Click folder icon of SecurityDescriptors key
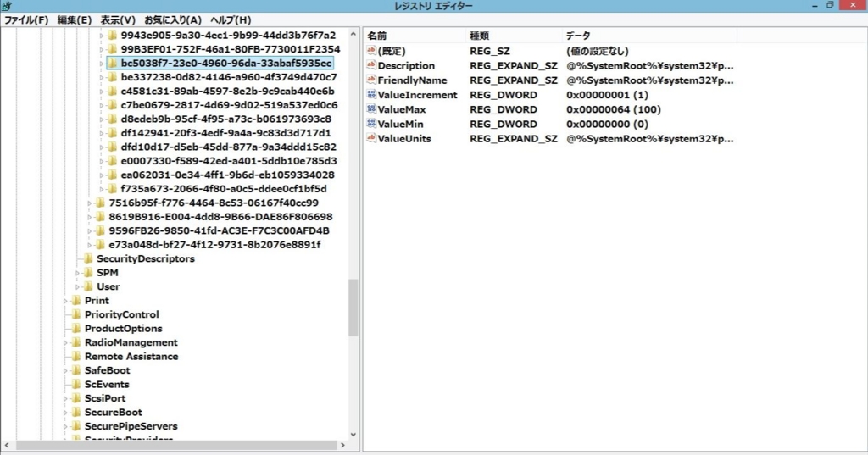 tap(88, 258)
